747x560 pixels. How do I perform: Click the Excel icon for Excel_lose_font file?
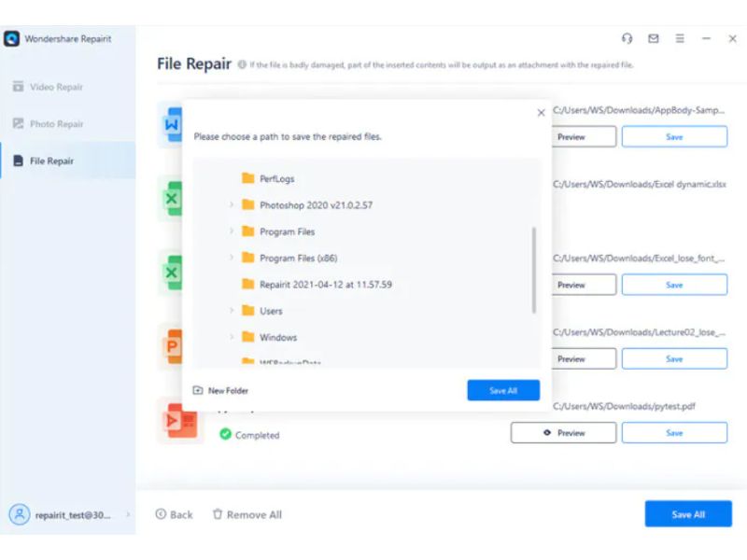171,273
